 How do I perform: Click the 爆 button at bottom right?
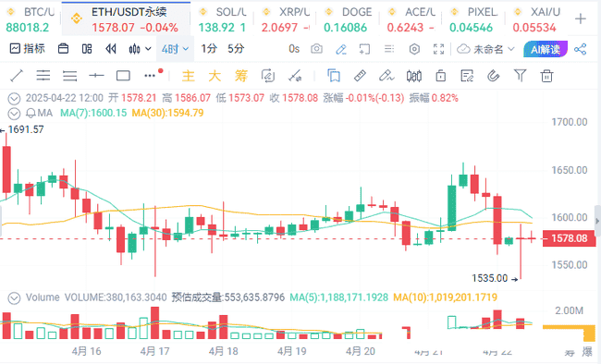click(587, 351)
